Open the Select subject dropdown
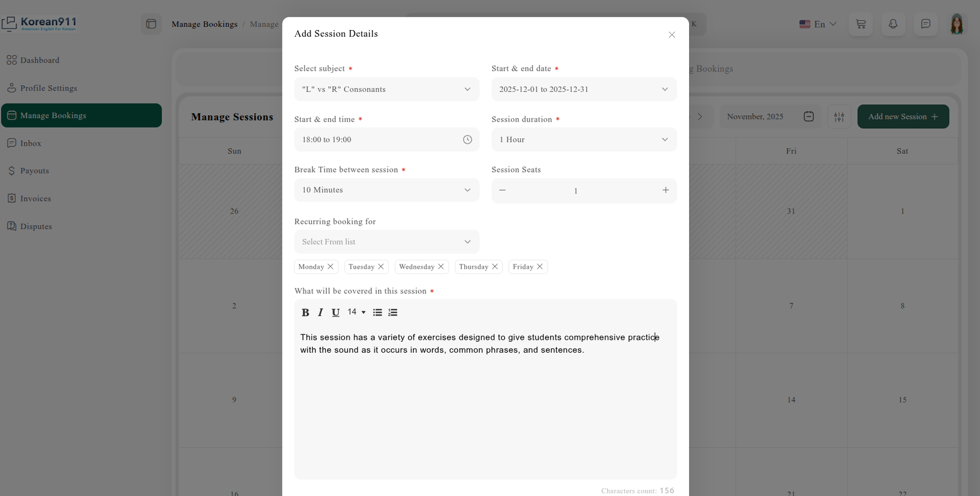 (386, 89)
